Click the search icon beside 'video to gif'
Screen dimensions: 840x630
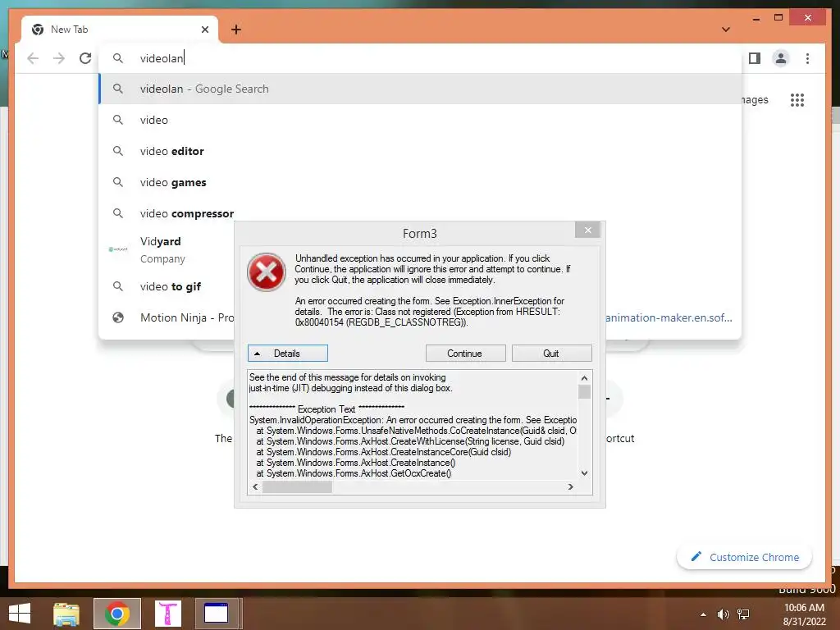point(118,286)
